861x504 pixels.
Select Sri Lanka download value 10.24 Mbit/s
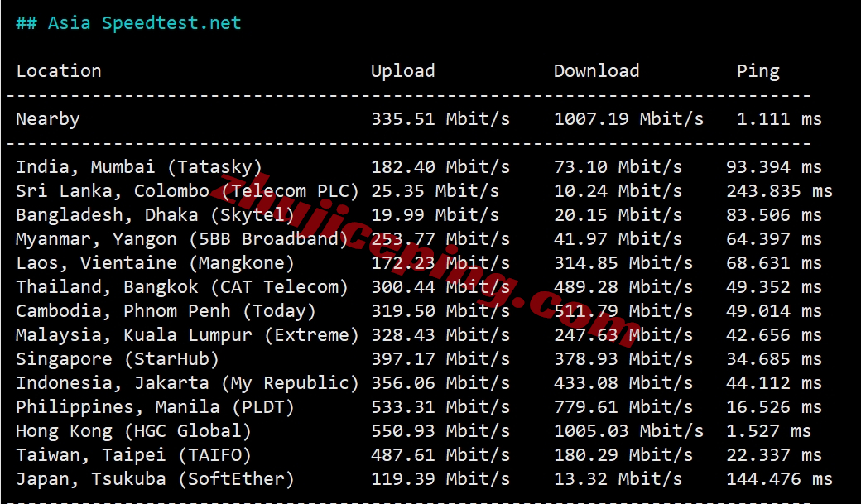[618, 191]
